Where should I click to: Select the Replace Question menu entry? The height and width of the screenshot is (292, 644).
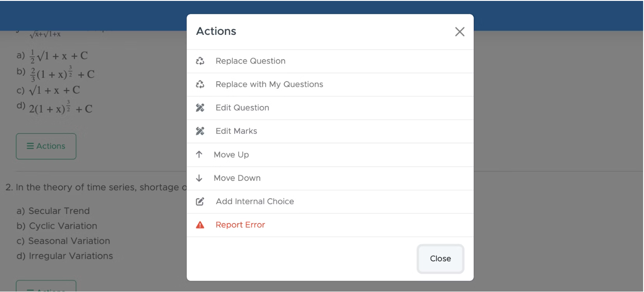330,61
